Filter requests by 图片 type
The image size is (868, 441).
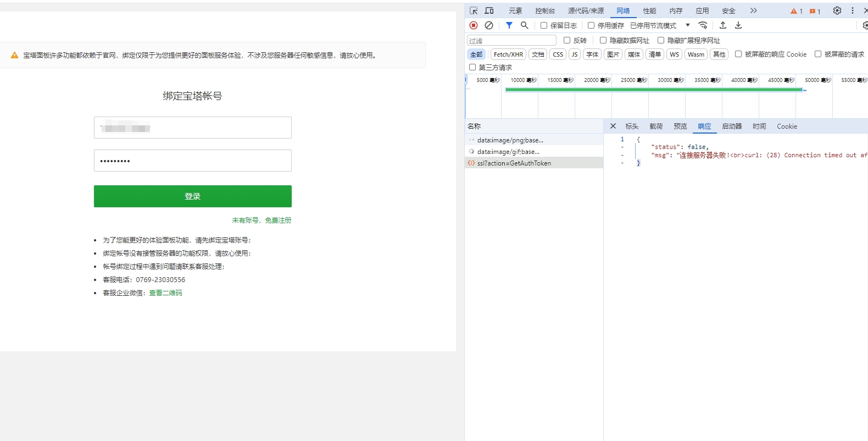(613, 54)
